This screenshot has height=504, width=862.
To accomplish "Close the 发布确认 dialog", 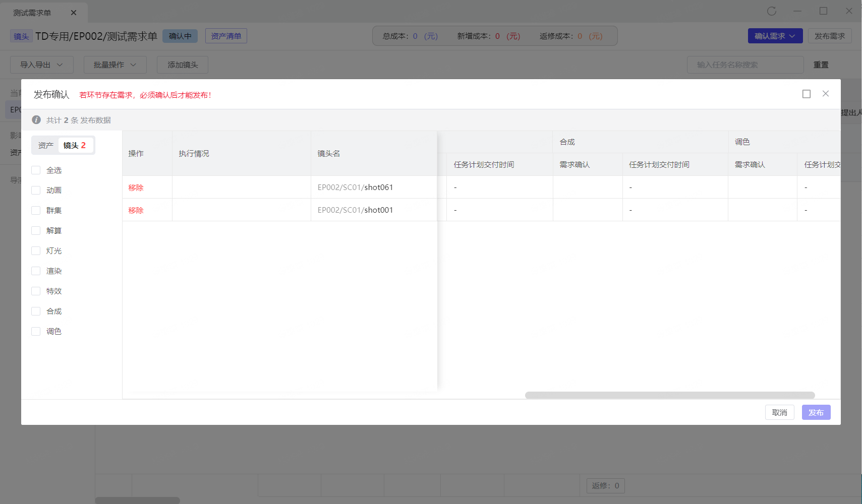I will click(x=825, y=94).
